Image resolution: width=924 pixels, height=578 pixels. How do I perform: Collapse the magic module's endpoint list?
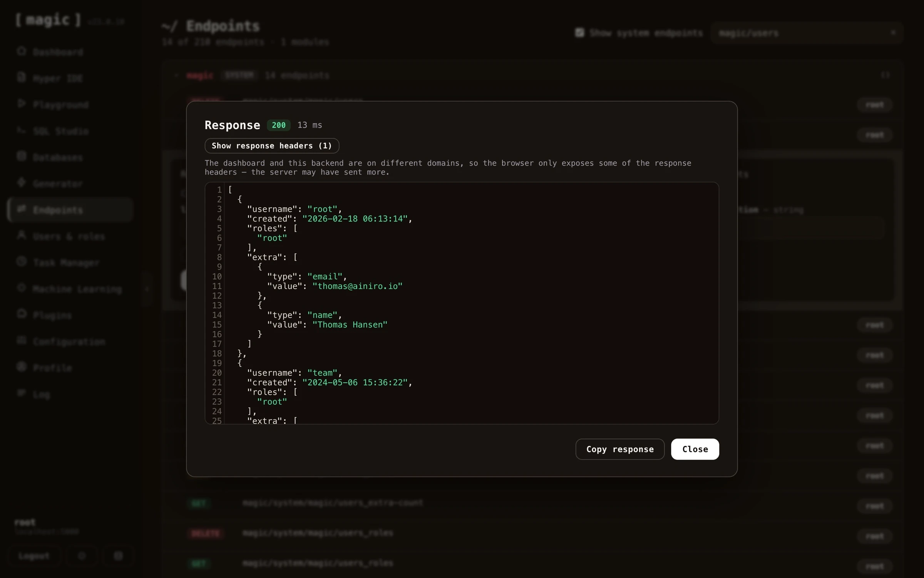(176, 75)
